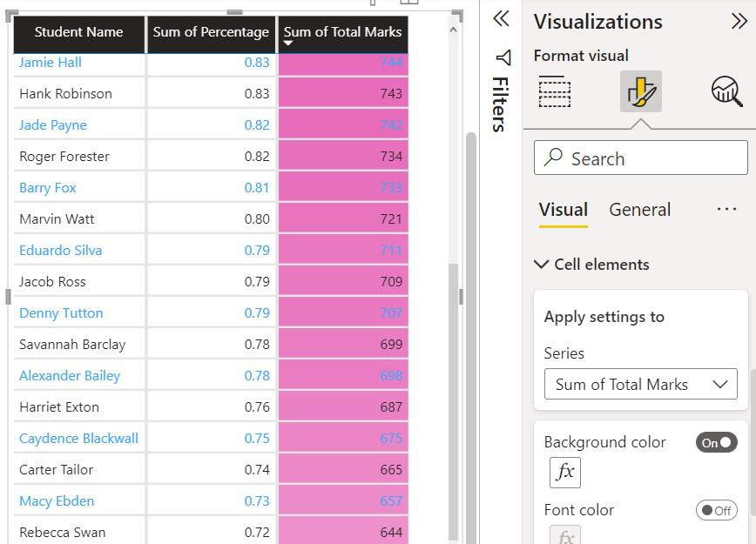
Task: Open the Series dropdown
Action: [x=641, y=384]
